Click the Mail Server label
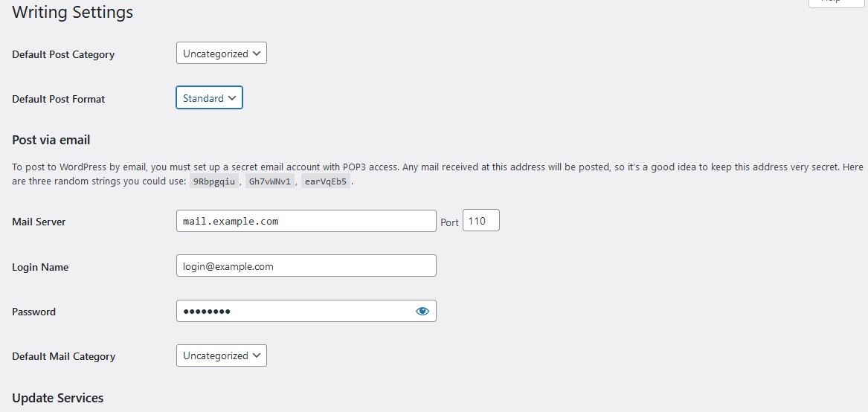The height and width of the screenshot is (412, 868). click(39, 222)
